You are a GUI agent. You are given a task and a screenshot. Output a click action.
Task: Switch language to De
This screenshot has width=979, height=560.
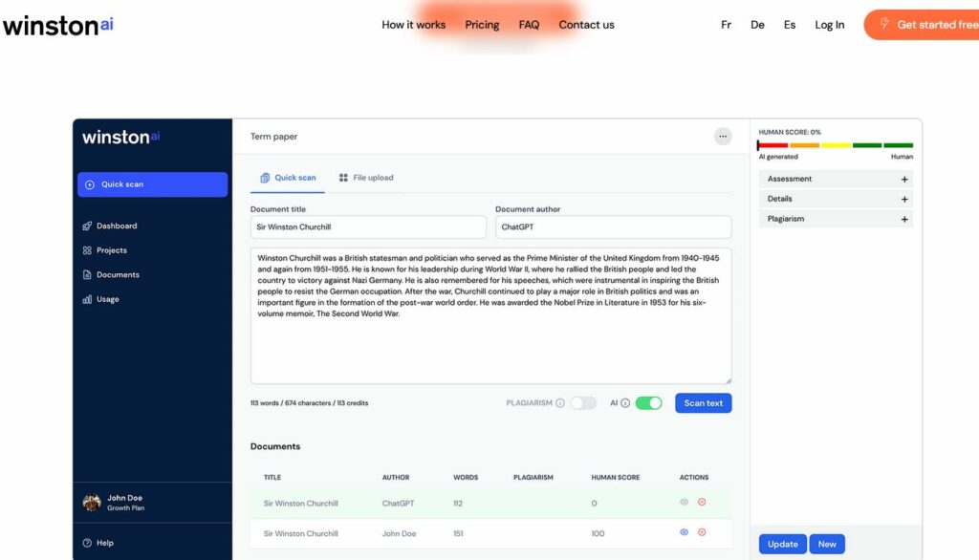[x=757, y=25]
